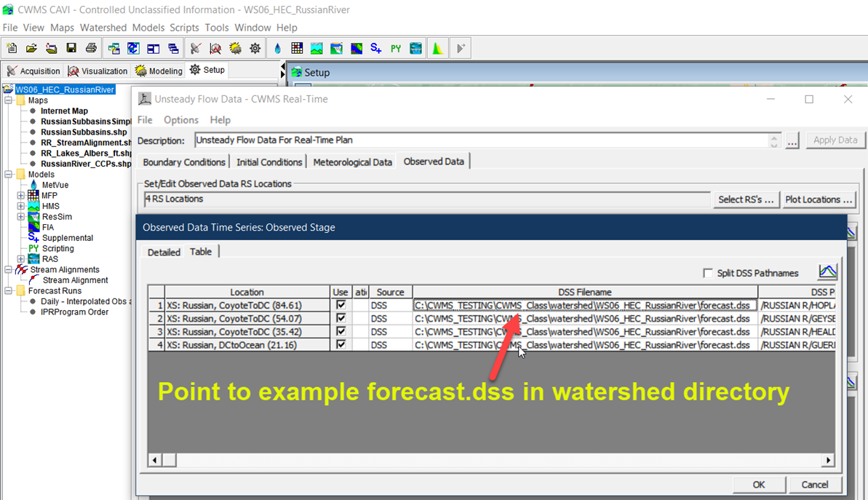Viewport: 868px width, 500px height.
Task: Click the S+ Supplemental toolbar icon
Action: (376, 49)
